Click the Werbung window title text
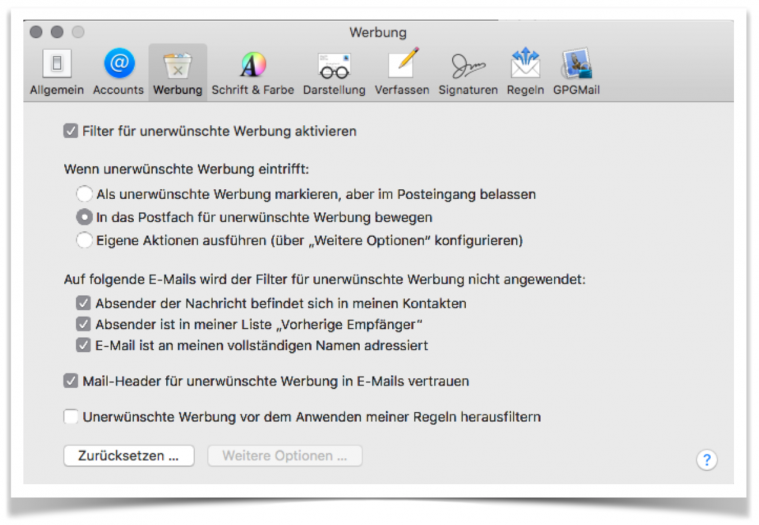The image size is (759, 525). pyautogui.click(x=378, y=33)
